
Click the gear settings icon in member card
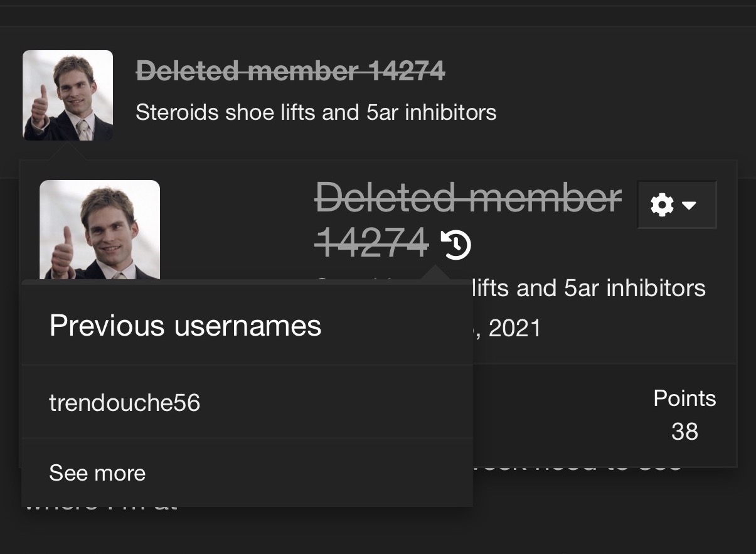(x=662, y=205)
